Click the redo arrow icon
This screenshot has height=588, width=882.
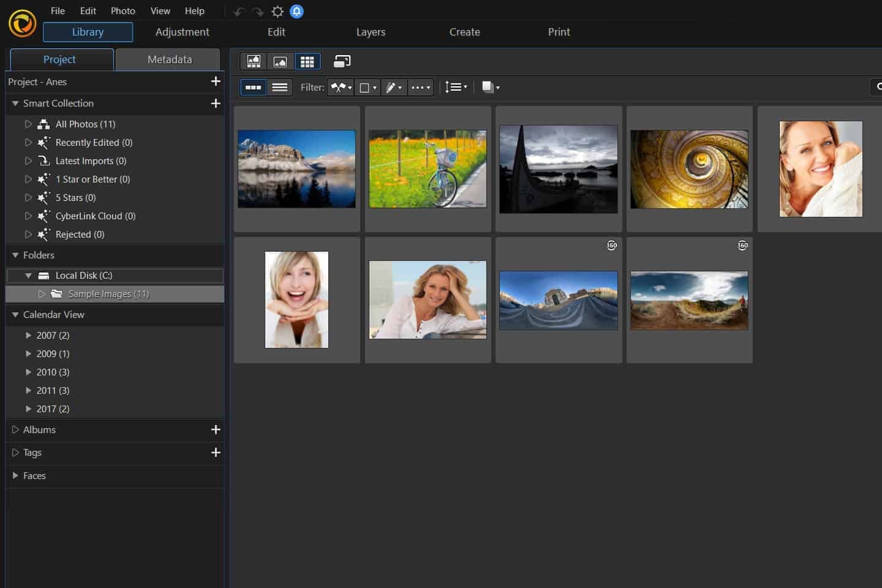tap(258, 12)
